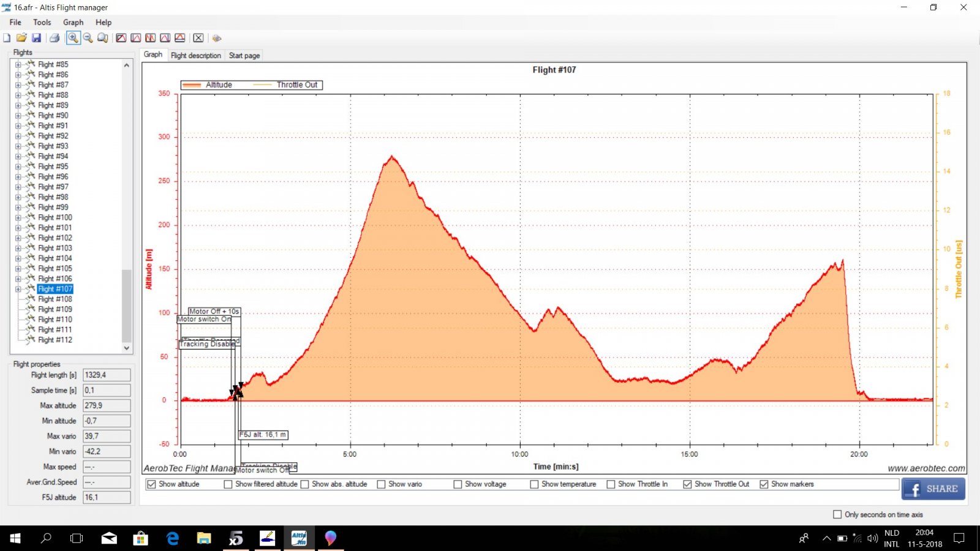Image resolution: width=980 pixels, height=551 pixels.
Task: Click the first graph-style toolbar icon
Action: tap(121, 38)
